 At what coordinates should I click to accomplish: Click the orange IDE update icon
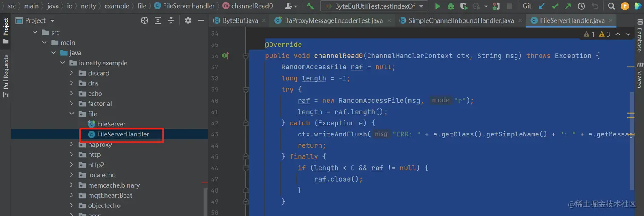pyautogui.click(x=625, y=6)
